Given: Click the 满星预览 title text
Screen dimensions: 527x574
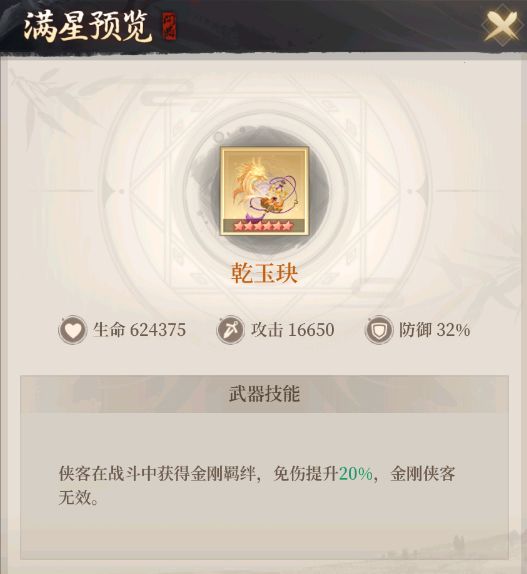Looking at the screenshot, I should 88,26.
